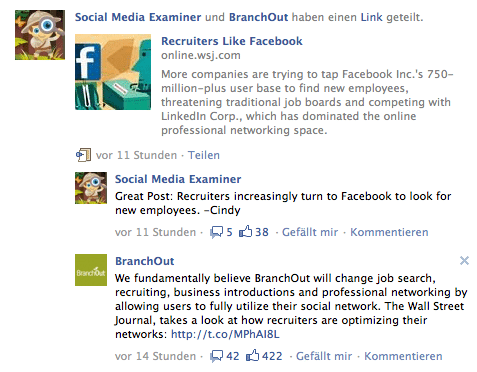Image resolution: width=477 pixels, height=372 pixels.
Task: Open the BranchOut comment author name
Action: click(145, 261)
